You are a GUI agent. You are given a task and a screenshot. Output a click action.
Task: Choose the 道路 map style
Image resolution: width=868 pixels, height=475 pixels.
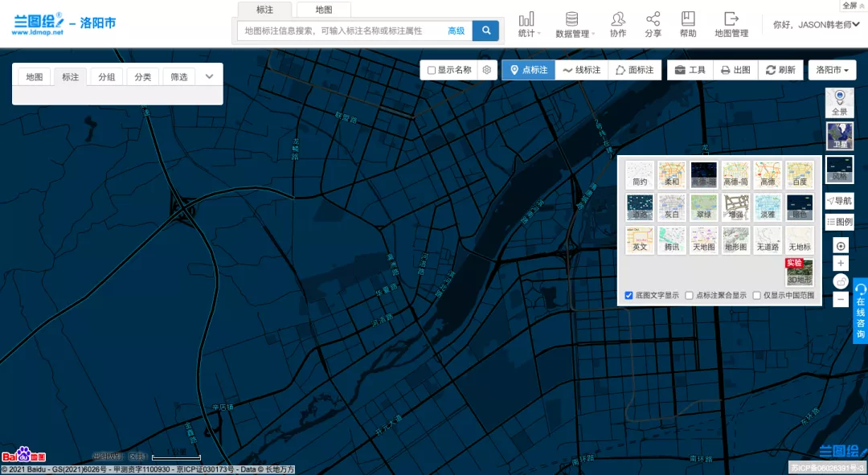(x=640, y=207)
